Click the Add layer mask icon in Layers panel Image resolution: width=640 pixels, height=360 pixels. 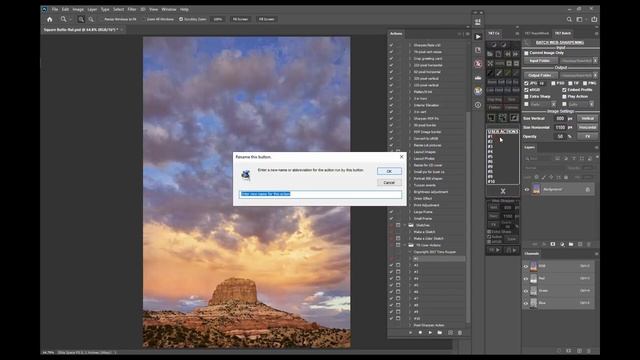tap(553, 244)
